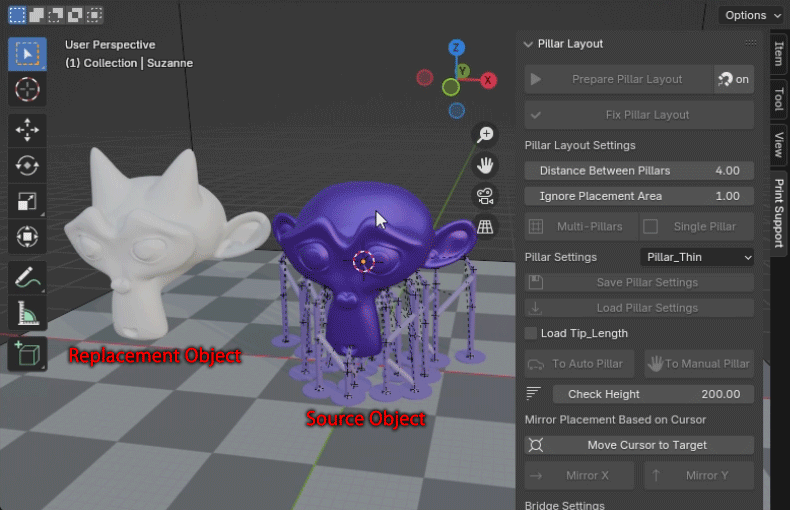Click the '(1) Collection | Suzanne' text
Screen dimensions: 790x510
pyautogui.click(x=129, y=63)
